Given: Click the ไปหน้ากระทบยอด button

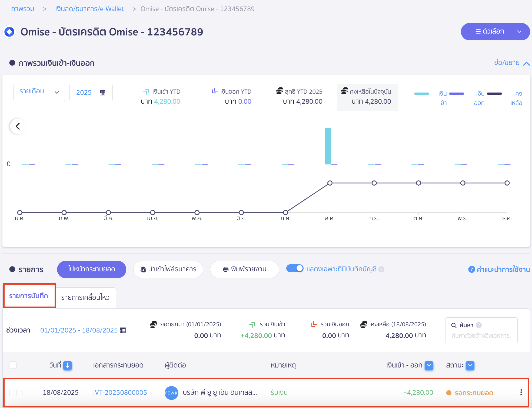Looking at the screenshot, I should tap(92, 269).
